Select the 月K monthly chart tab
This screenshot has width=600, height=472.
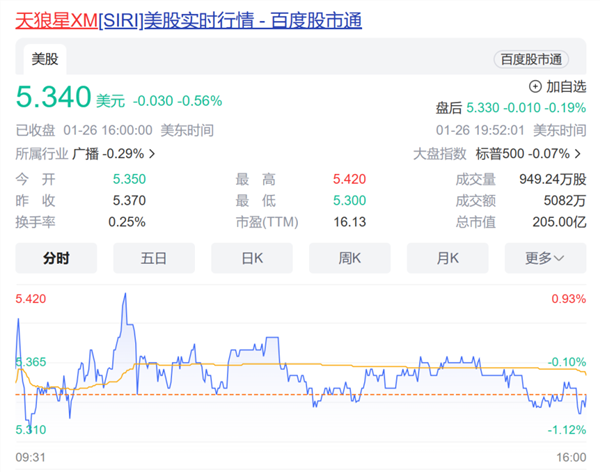[x=447, y=258]
